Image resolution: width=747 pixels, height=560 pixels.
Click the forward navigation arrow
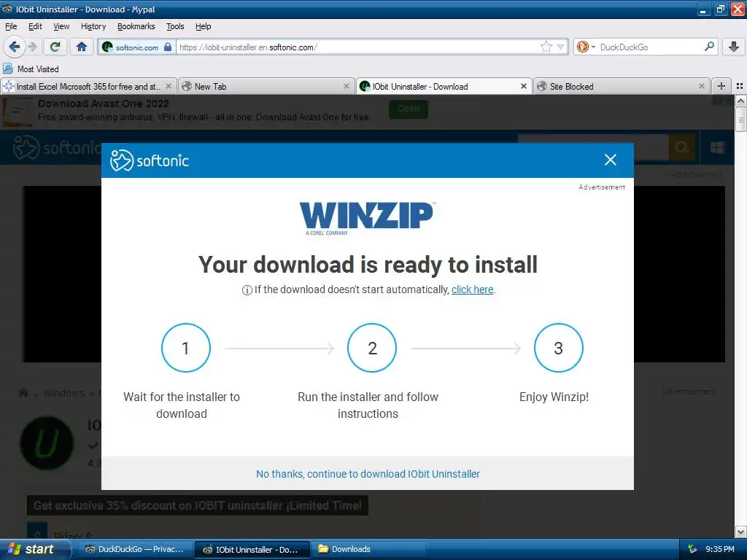32,47
